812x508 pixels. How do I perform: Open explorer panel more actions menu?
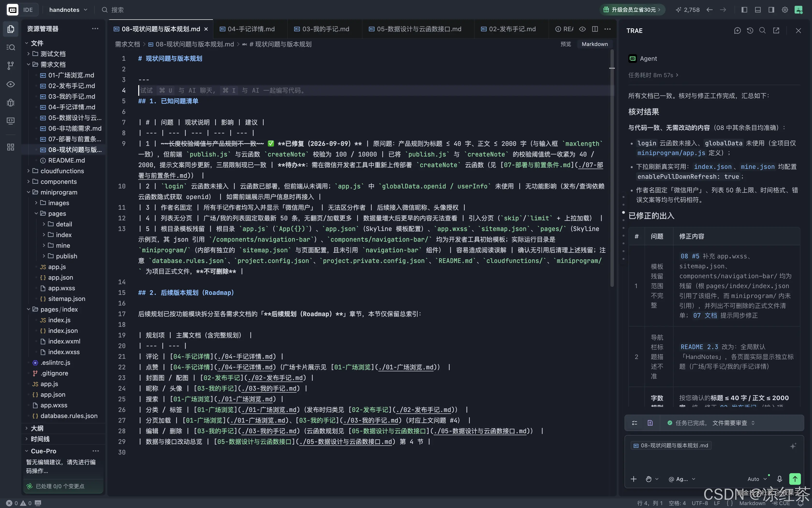tap(95, 29)
